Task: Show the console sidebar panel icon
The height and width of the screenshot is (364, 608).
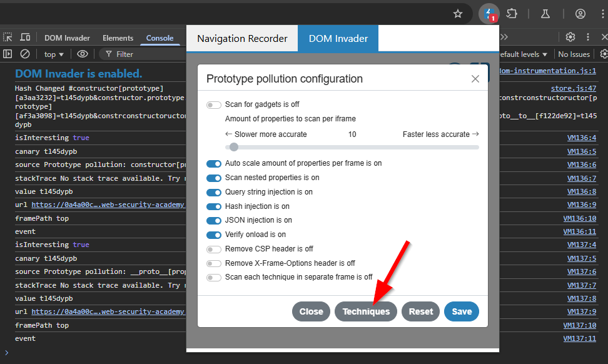Action: 8,54
